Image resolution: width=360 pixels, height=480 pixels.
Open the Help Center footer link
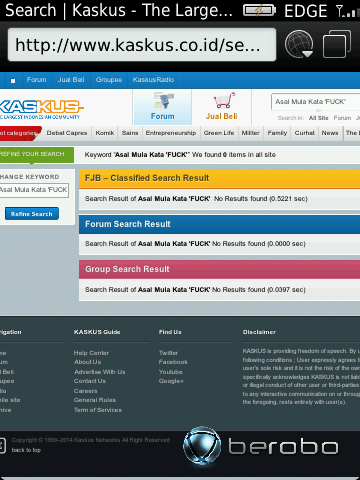tap(91, 353)
